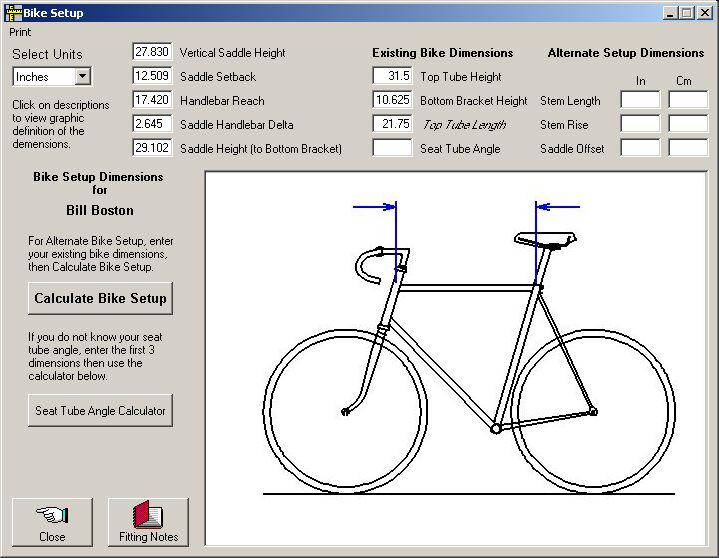Screen dimensions: 719x558
Task: Click the Existing Bike Dimensions heading
Action: click(x=442, y=53)
